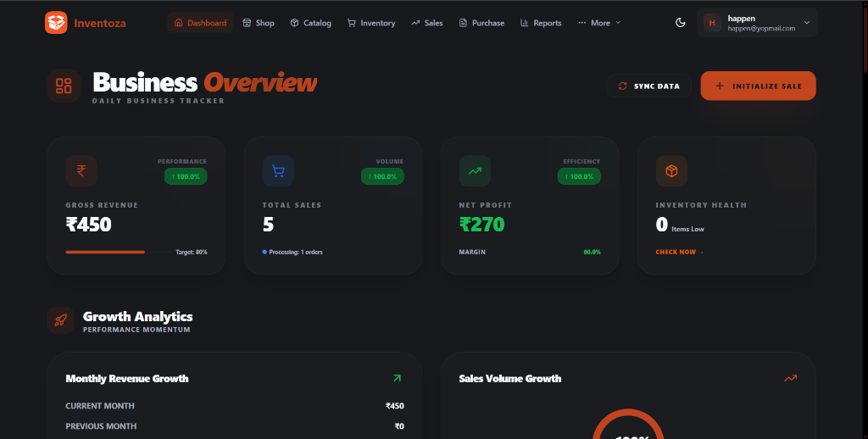Click the box icon on Inventory Health card
868x439 pixels.
[671, 170]
